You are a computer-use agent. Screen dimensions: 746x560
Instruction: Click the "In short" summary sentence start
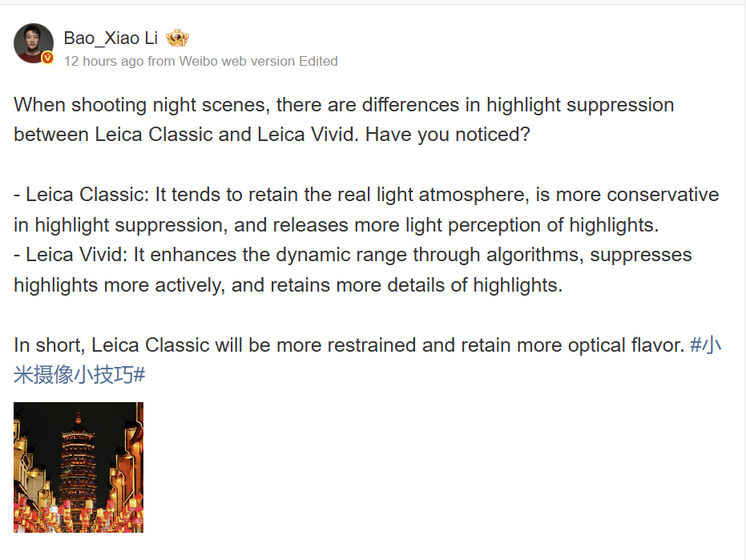(x=48, y=345)
